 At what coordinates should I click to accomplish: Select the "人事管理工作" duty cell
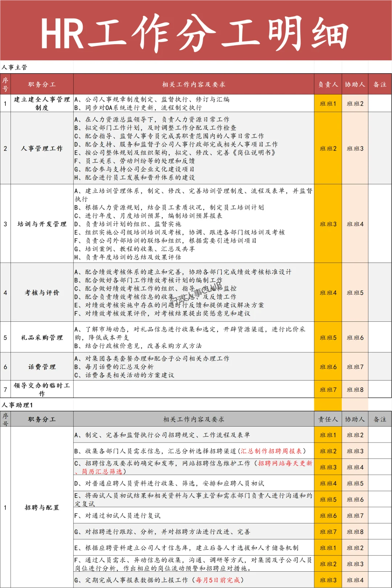[x=42, y=148]
